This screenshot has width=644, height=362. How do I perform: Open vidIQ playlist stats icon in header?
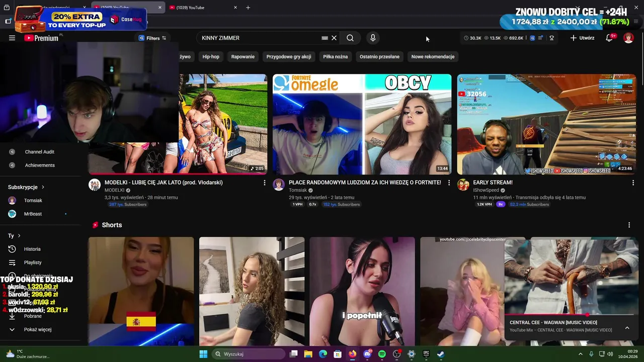(x=540, y=38)
